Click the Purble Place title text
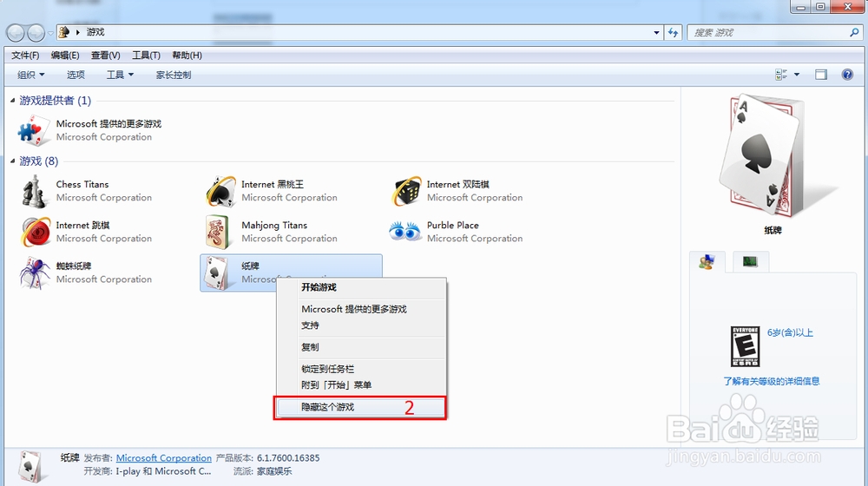868x486 pixels. [x=453, y=226]
